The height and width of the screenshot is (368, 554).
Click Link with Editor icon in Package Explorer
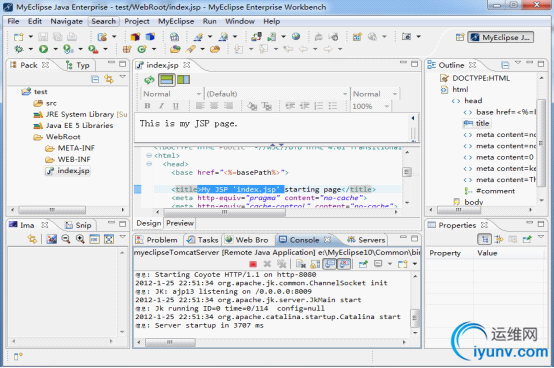click(x=109, y=79)
